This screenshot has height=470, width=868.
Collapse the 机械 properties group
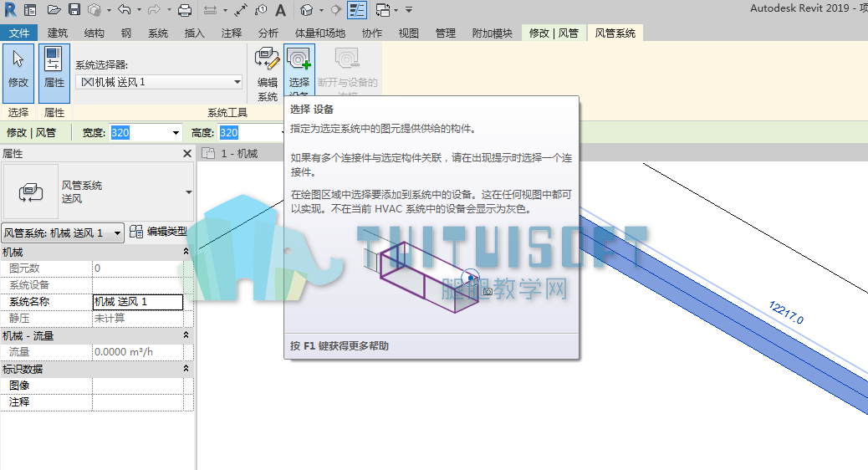(186, 252)
